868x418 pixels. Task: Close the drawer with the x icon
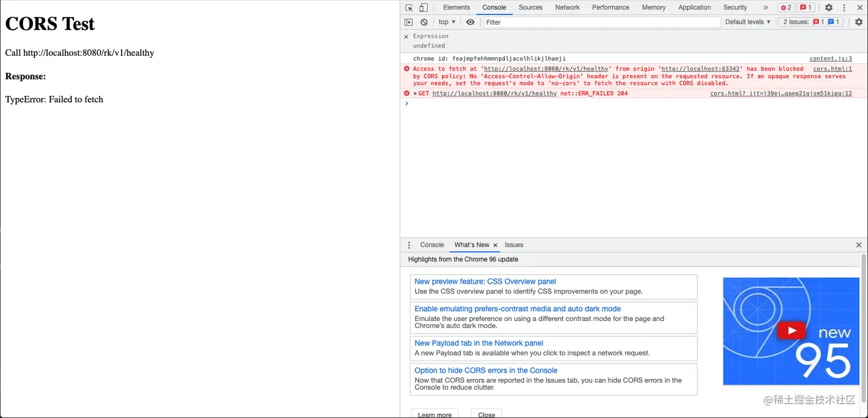pos(859,245)
